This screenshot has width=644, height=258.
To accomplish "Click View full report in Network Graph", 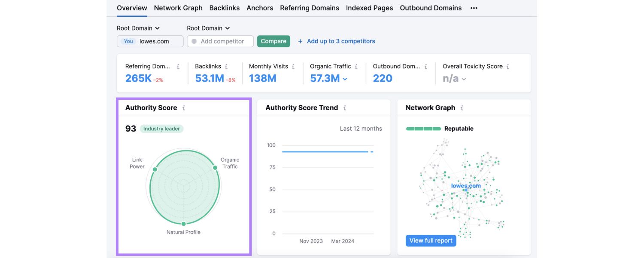I will pos(431,240).
